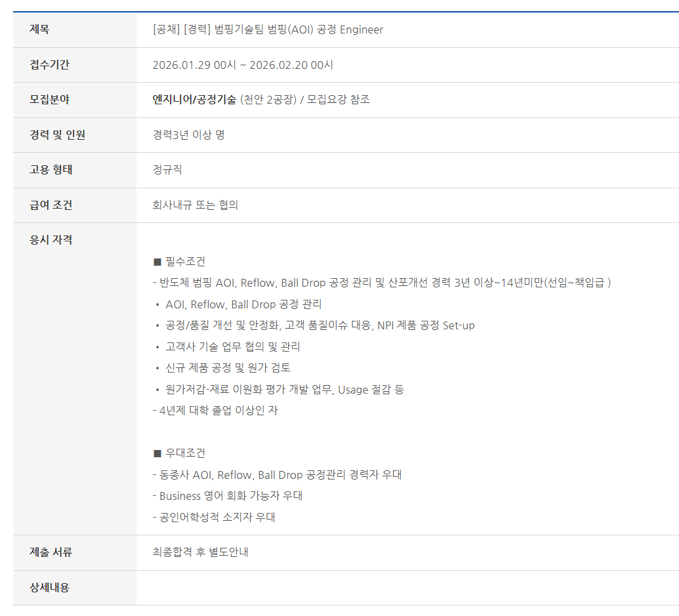Click the 모집분야 row label
The width and height of the screenshot is (679, 616).
point(49,100)
